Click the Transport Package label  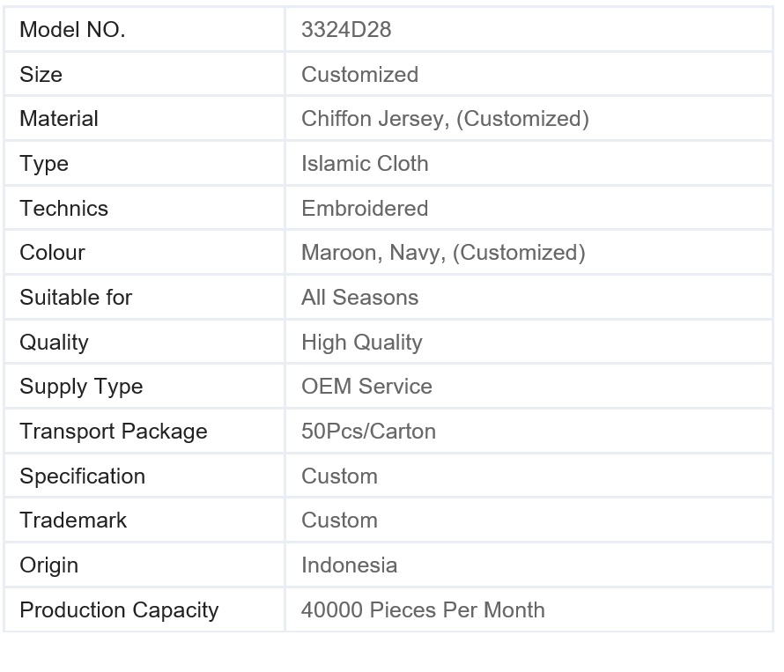pyautogui.click(x=114, y=432)
